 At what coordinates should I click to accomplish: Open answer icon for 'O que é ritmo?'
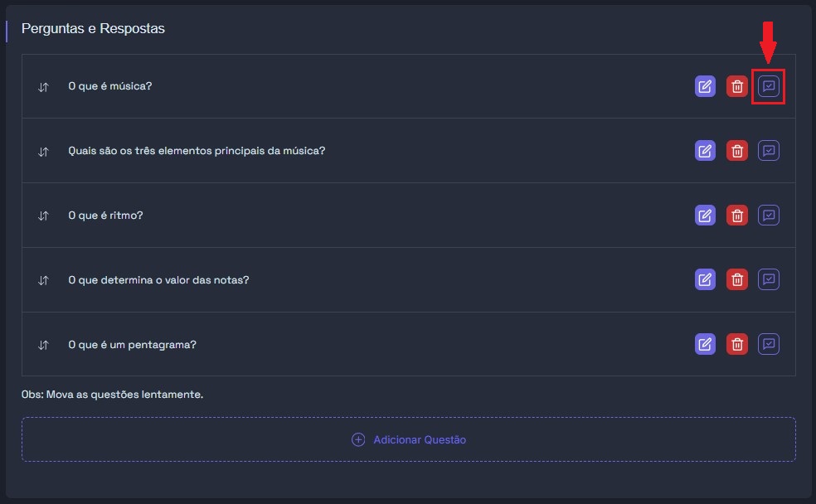(x=769, y=216)
